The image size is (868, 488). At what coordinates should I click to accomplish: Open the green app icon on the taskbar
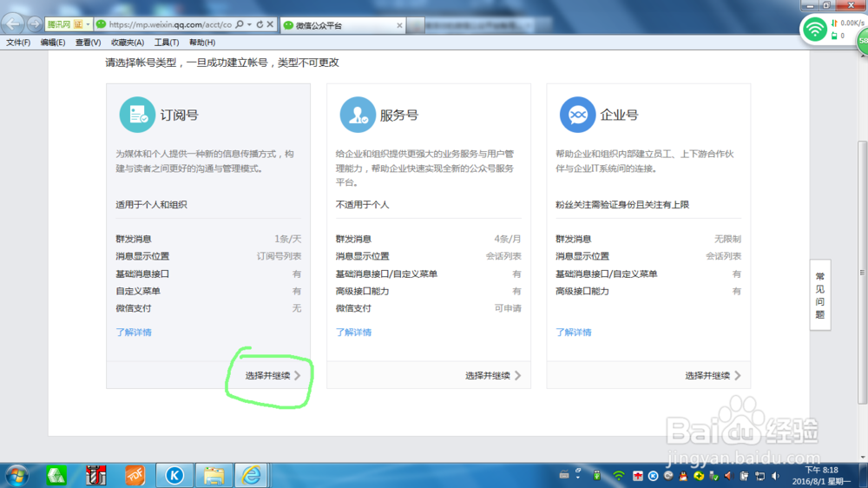[x=56, y=475]
